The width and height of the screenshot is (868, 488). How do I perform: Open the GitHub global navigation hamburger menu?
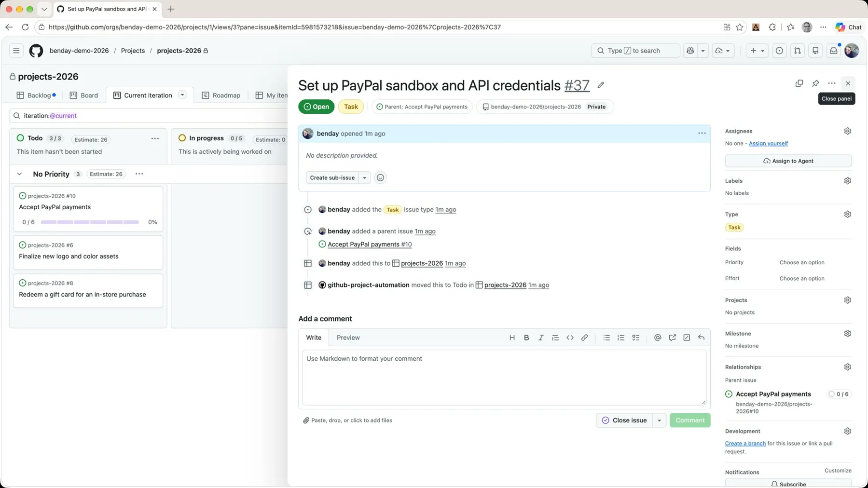point(16,51)
